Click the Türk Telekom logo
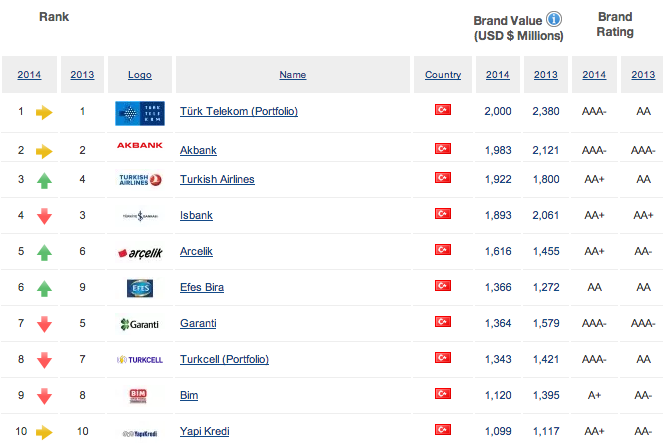Screen dimensions: 663x448 (140, 113)
